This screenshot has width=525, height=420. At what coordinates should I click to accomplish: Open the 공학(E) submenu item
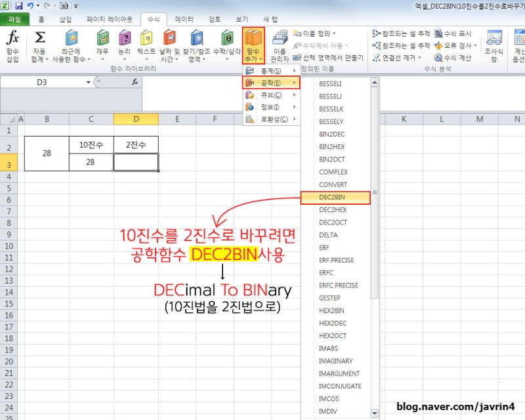point(271,83)
